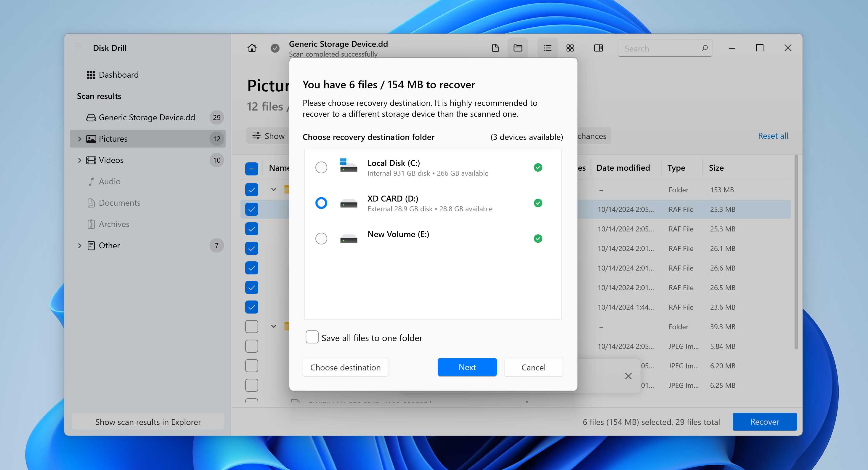This screenshot has height=470, width=868.
Task: Select New Volume (E:) radio button
Action: point(321,239)
